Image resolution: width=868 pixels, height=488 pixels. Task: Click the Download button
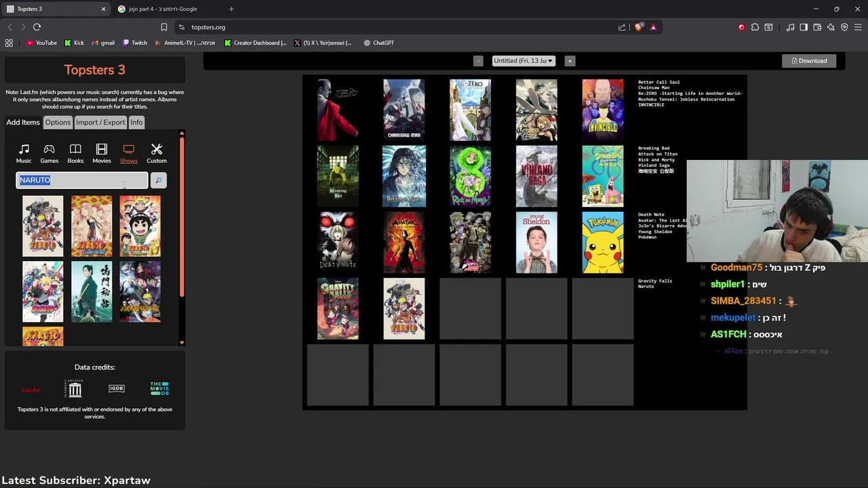point(809,60)
